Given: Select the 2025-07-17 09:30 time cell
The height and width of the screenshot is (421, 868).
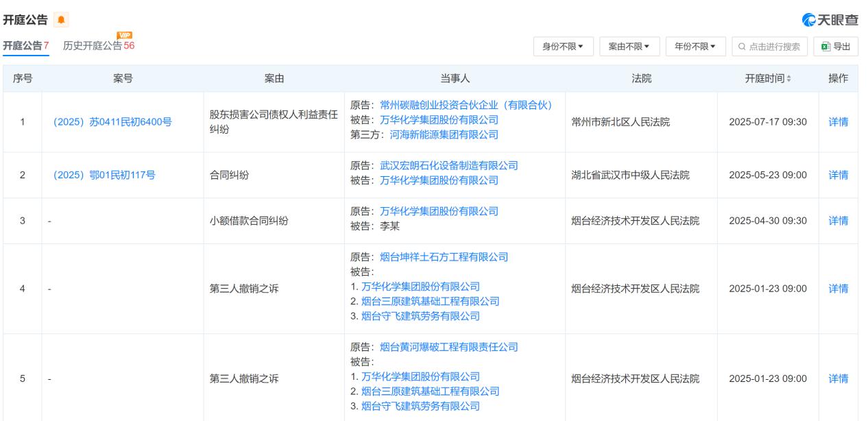Looking at the screenshot, I should coord(768,122).
